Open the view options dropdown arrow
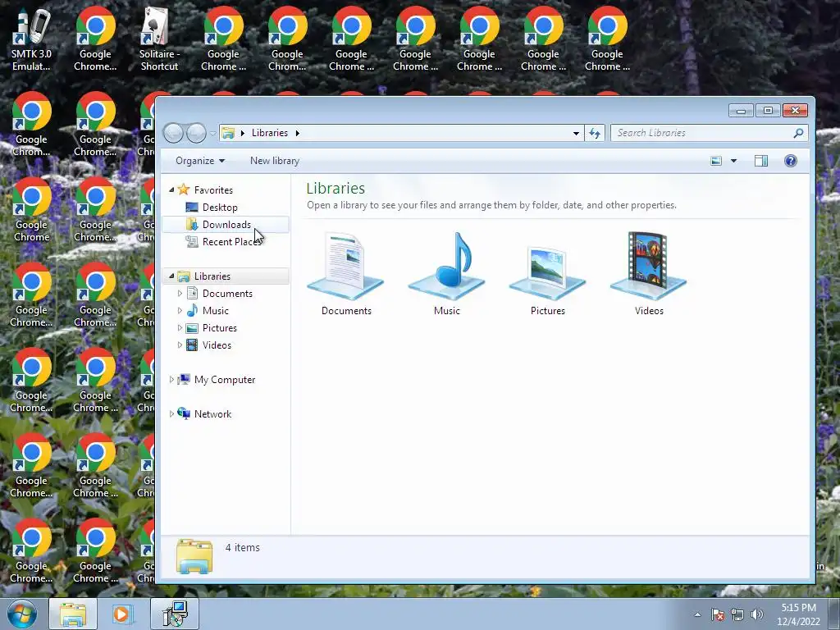 coord(734,161)
